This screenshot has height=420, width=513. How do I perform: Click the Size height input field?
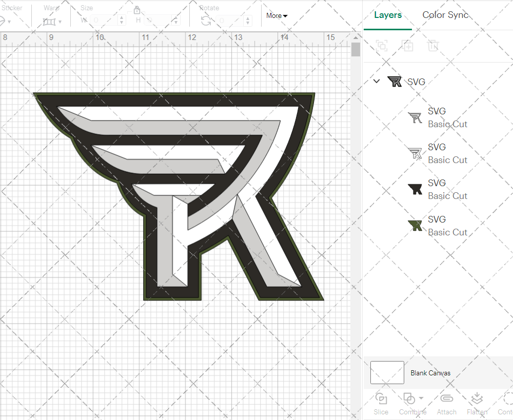(x=157, y=21)
